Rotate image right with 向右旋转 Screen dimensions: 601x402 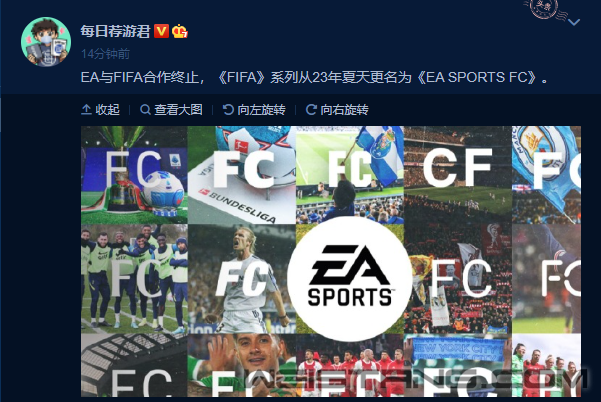337,110
